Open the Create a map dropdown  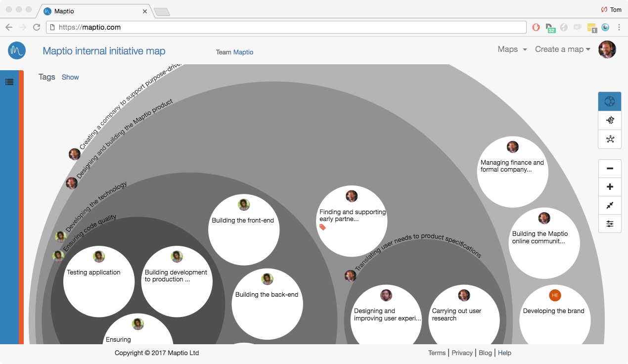tap(563, 49)
